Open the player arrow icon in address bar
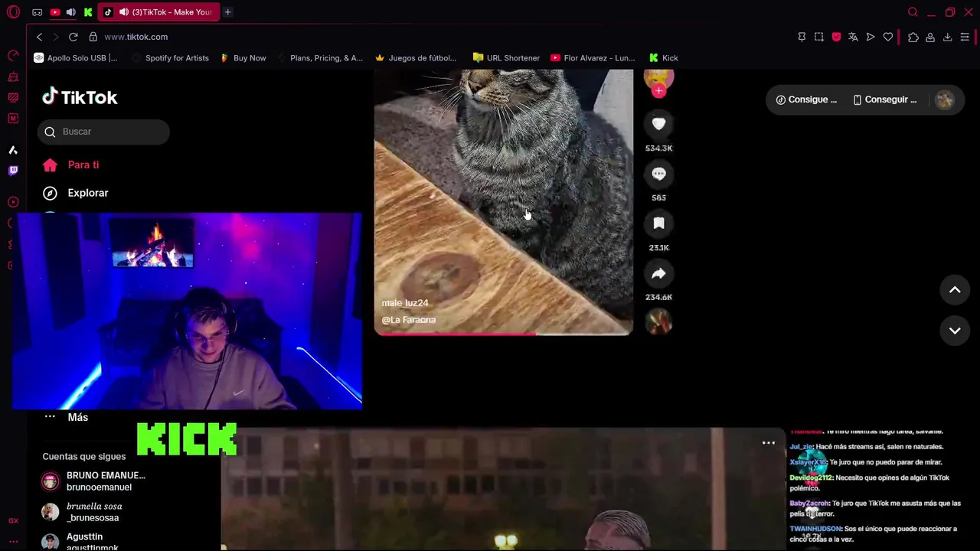The width and height of the screenshot is (980, 551). [871, 37]
